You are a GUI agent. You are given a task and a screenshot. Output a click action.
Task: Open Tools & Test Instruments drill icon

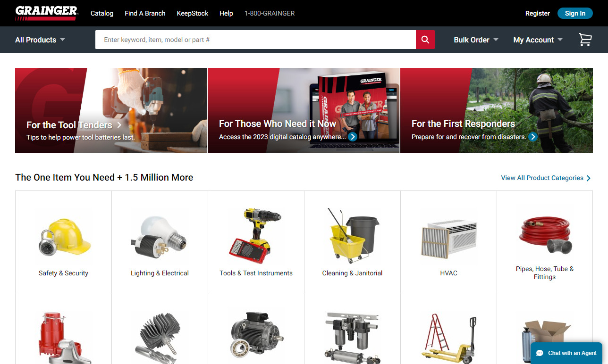[256, 237]
